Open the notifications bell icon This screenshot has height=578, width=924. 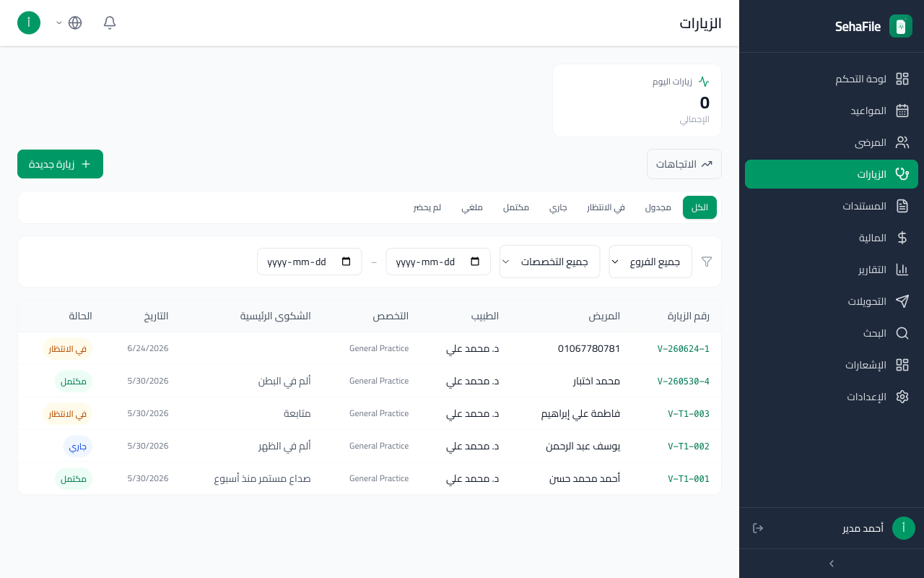coord(110,22)
